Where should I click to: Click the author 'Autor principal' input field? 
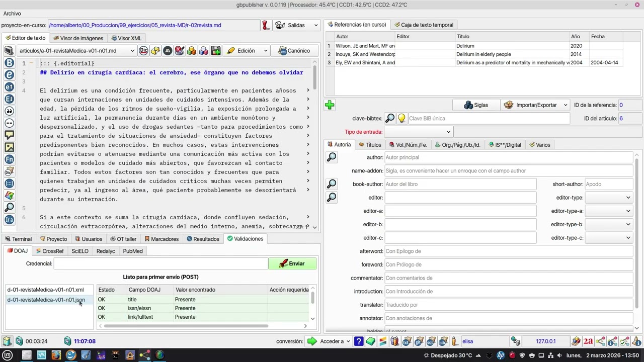pyautogui.click(x=509, y=157)
